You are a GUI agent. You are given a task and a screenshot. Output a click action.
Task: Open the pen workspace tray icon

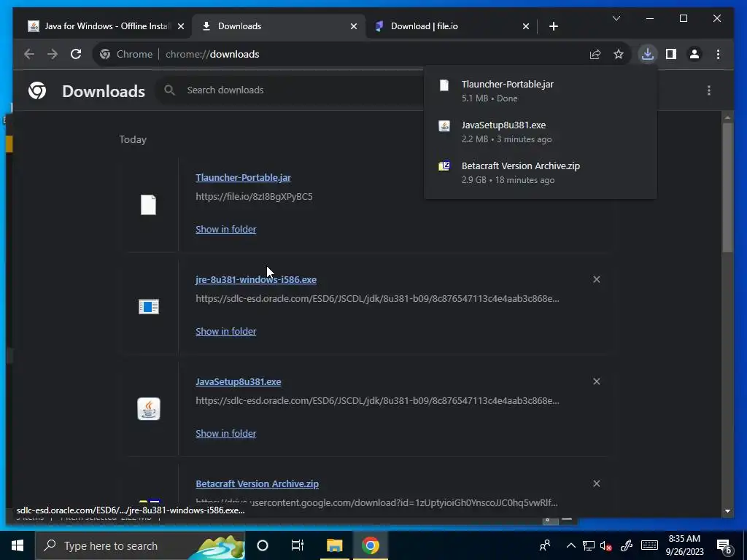point(627,545)
